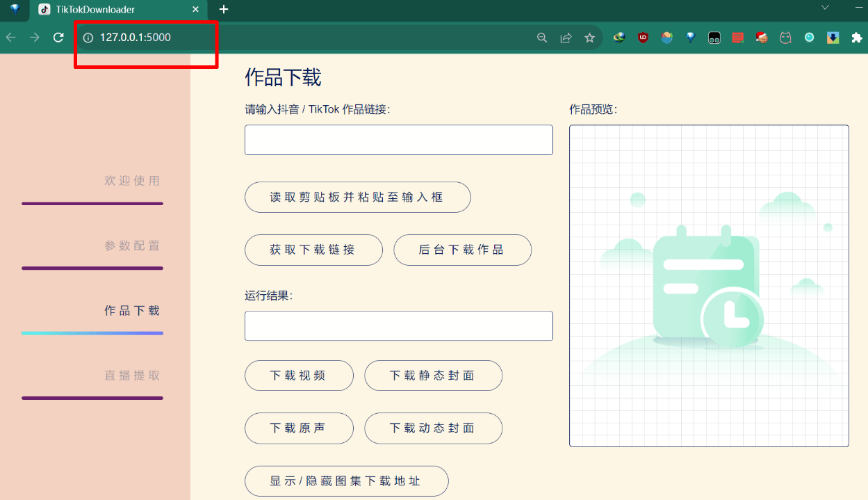Image resolution: width=868 pixels, height=500 pixels.
Task: Click the uBlock Origin extension icon
Action: pos(643,38)
